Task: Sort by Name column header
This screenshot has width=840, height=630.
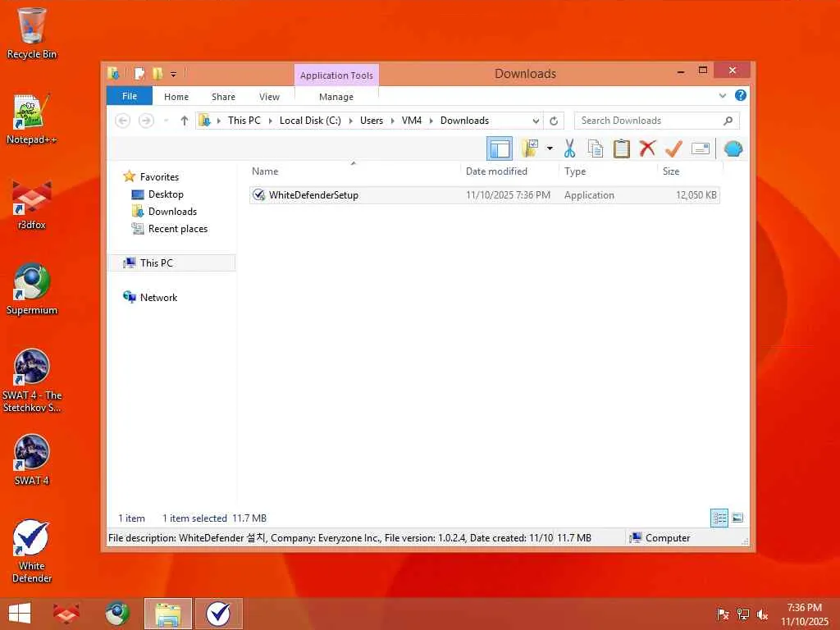Action: [265, 171]
